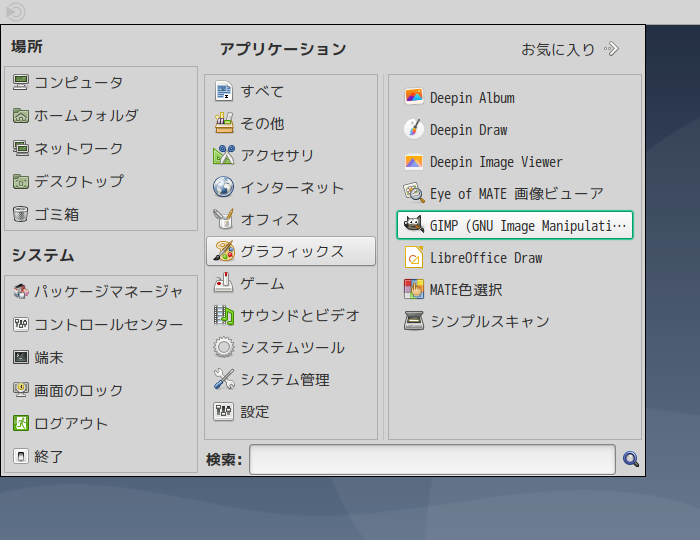Open Deepin Image Viewer icon

414,162
